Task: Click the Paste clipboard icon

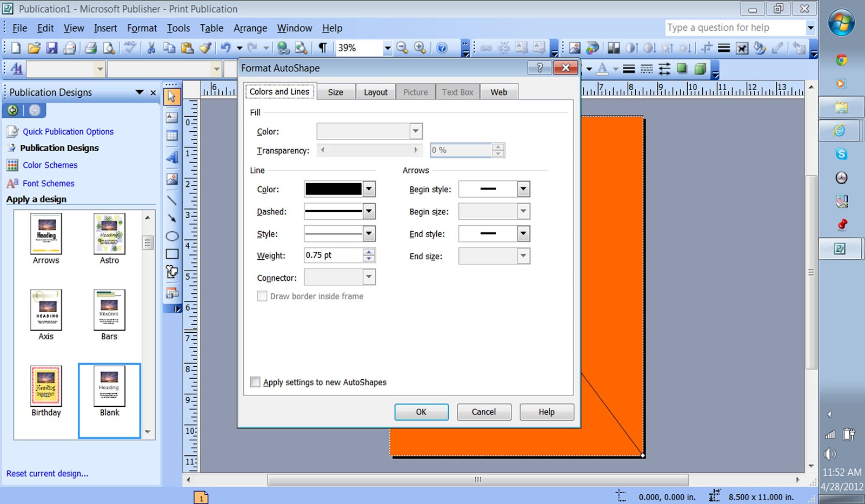Action: point(187,48)
